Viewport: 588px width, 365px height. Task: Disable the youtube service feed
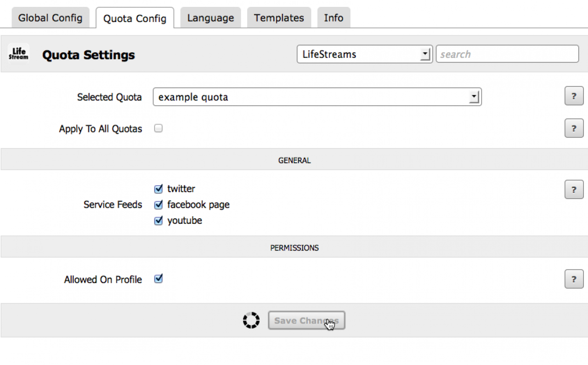[x=158, y=221]
